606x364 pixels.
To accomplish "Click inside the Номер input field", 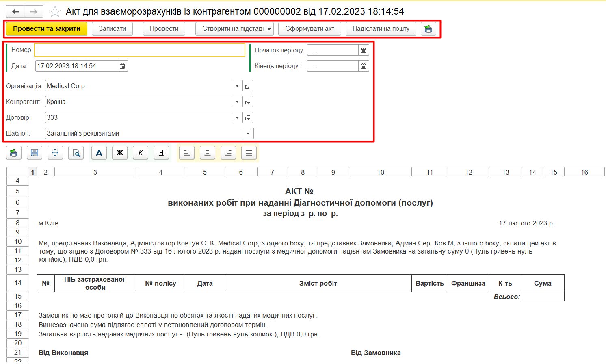I will point(140,50).
